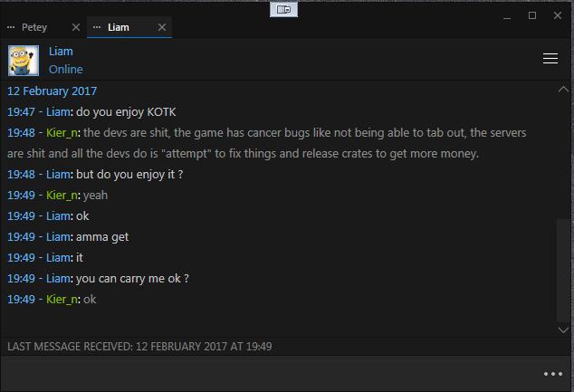The image size is (574, 392).
Task: Click the 'but do you enjoy it ?' message
Action: click(129, 174)
